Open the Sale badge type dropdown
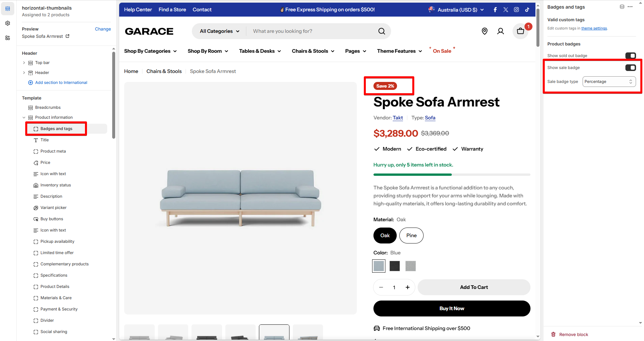644x341 pixels. point(609,82)
